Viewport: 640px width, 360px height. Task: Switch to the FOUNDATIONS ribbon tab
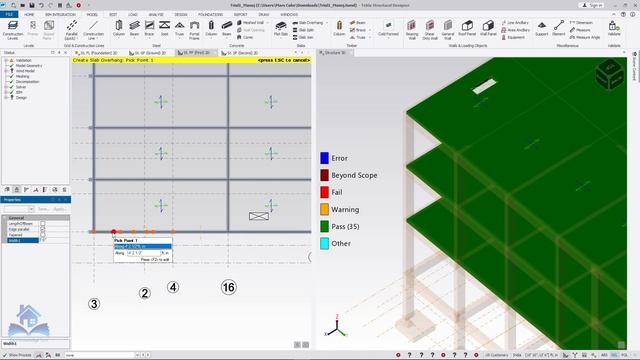pos(211,14)
